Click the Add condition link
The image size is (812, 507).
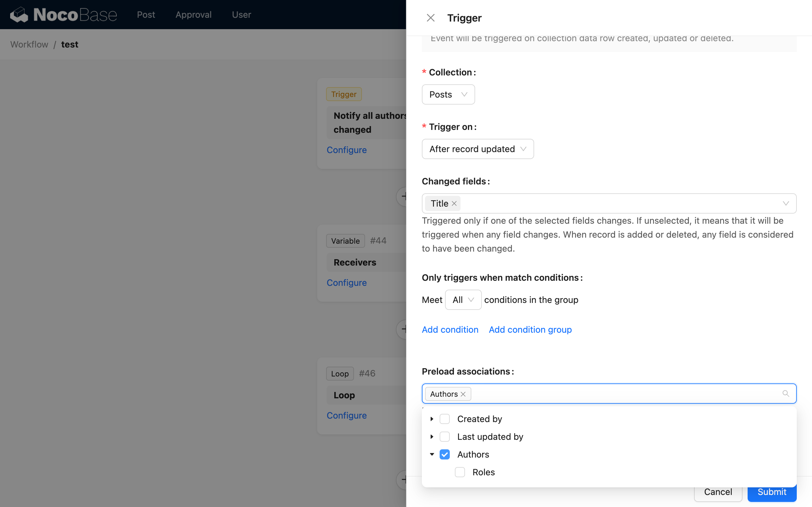[450, 330]
